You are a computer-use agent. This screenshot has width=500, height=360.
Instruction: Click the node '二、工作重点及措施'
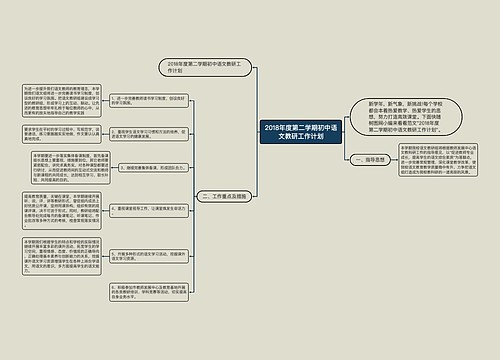point(224,196)
